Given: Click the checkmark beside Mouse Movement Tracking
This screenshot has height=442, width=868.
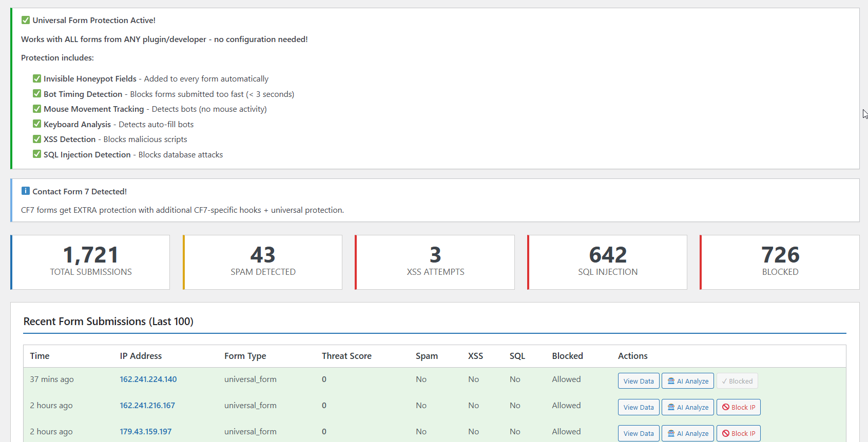Looking at the screenshot, I should pyautogui.click(x=37, y=109).
